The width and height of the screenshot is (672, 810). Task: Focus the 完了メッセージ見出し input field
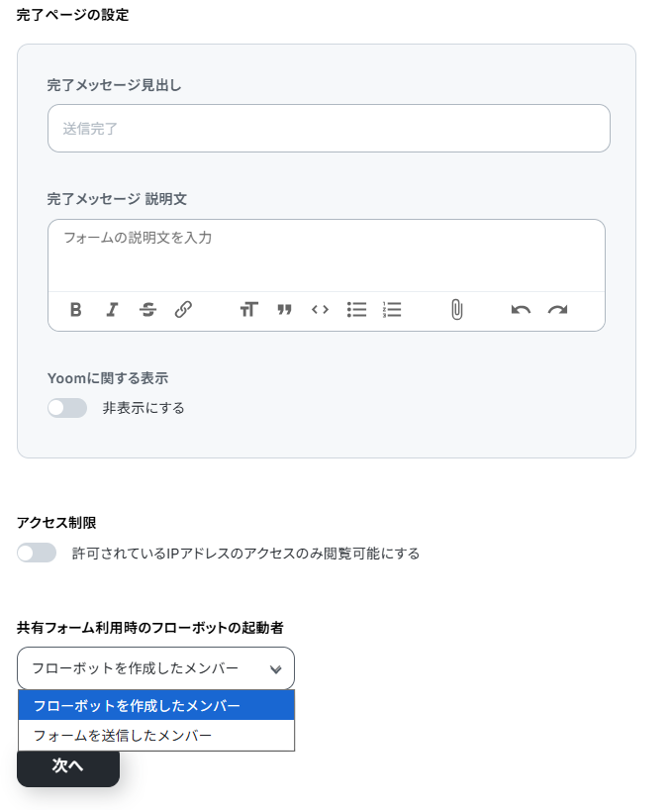coord(329,129)
